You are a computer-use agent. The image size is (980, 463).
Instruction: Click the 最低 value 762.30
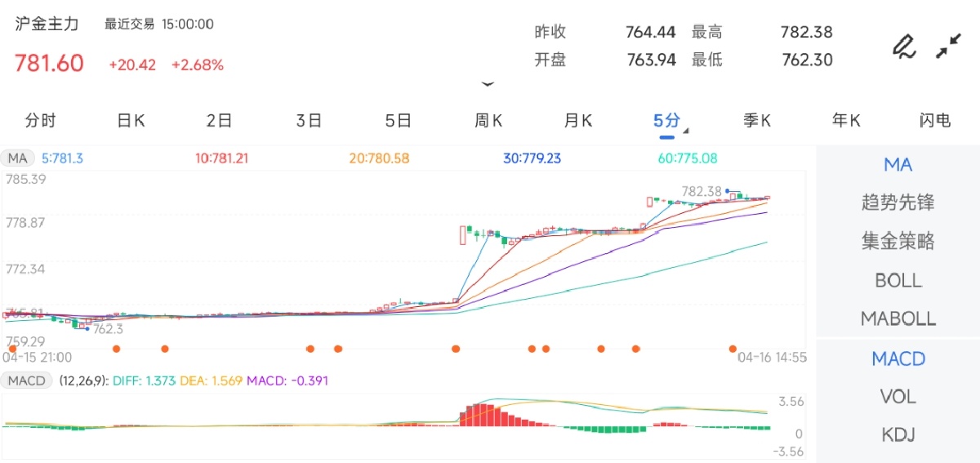coord(806,60)
